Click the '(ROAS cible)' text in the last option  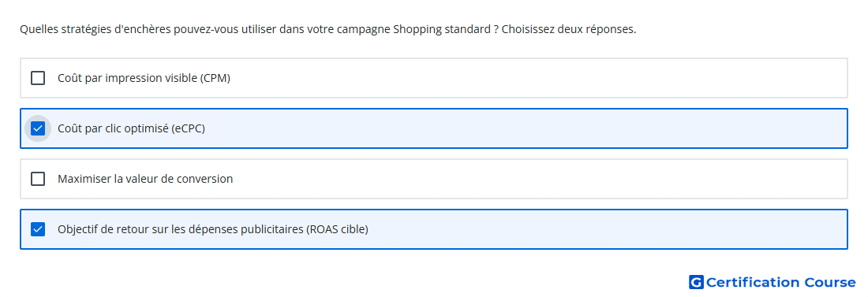point(337,229)
